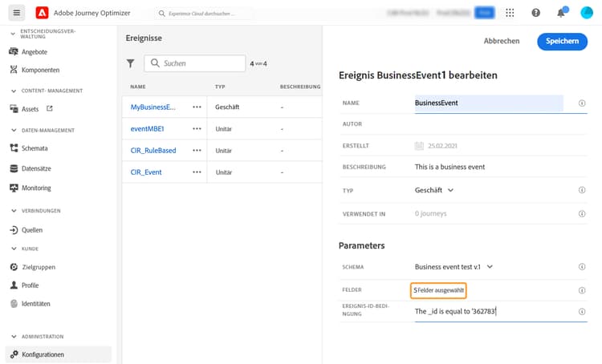Open the hamburger navigation menu
The height and width of the screenshot is (364, 602).
pos(18,13)
